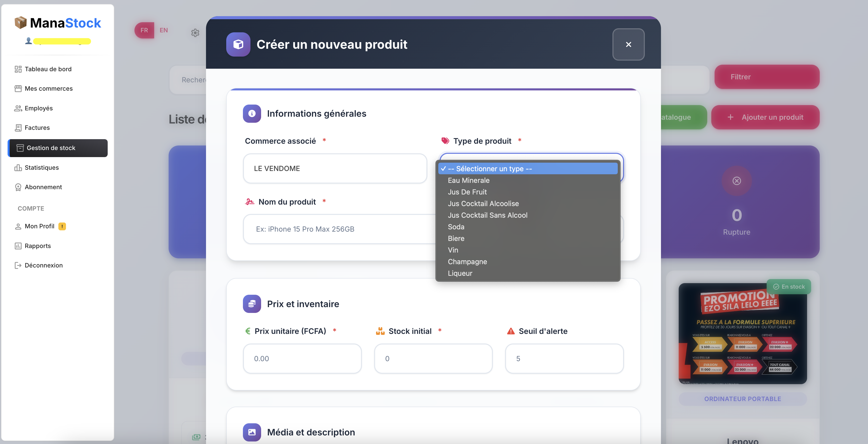868x444 pixels.
Task: Click the promotion product thumbnail image
Action: click(743, 334)
